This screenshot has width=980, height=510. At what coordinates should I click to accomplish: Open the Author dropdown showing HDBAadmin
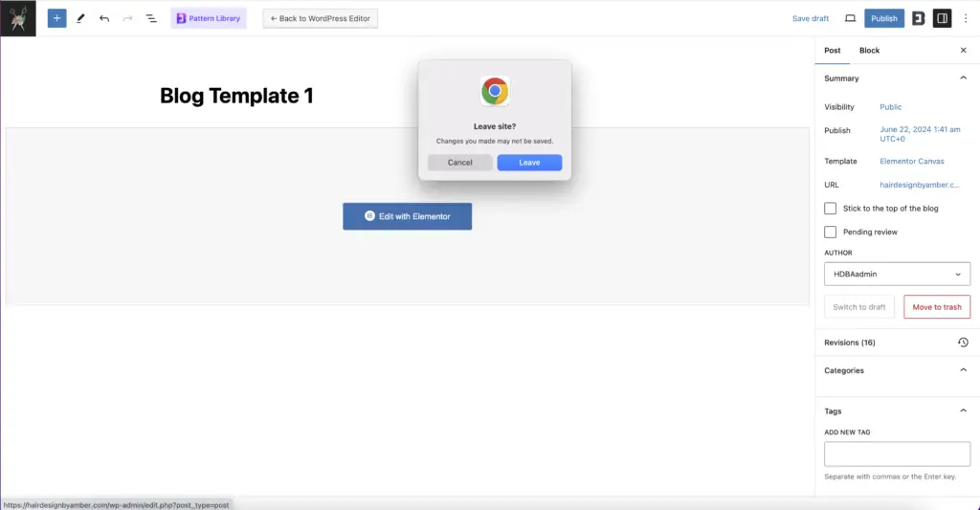pyautogui.click(x=897, y=274)
